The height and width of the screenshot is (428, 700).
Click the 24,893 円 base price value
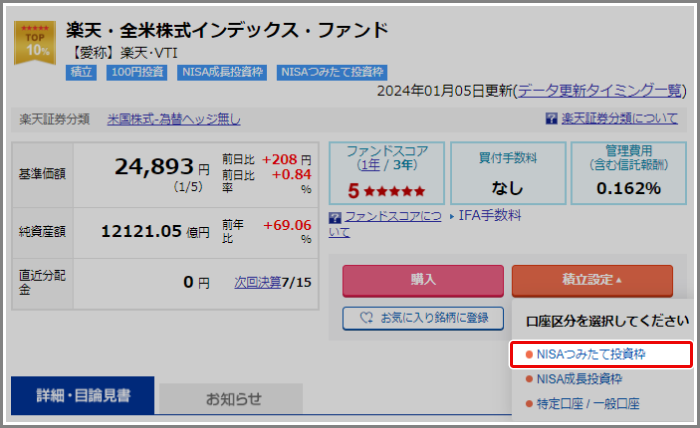(x=162, y=167)
